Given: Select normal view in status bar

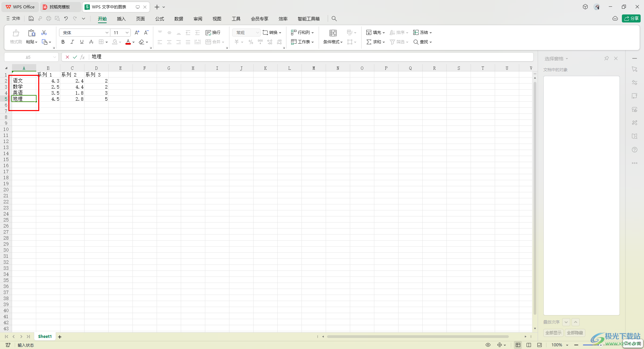Looking at the screenshot, I should click(518, 345).
